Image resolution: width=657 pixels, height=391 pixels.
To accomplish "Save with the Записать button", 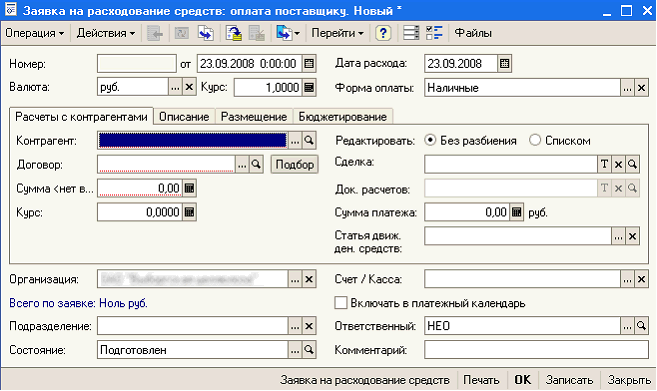I will [x=569, y=380].
